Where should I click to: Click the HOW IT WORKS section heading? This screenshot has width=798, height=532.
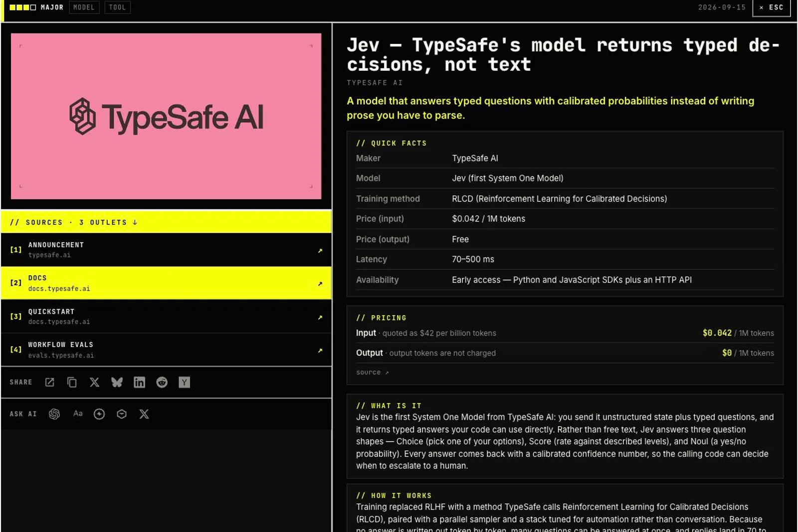pos(394,496)
